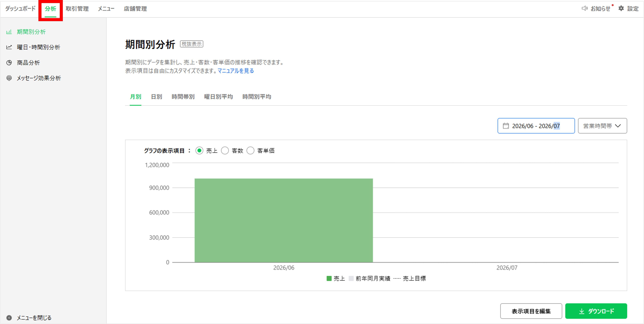This screenshot has width=644, height=324.
Task: Go to 店舗管理 in top navigation
Action: [x=135, y=9]
